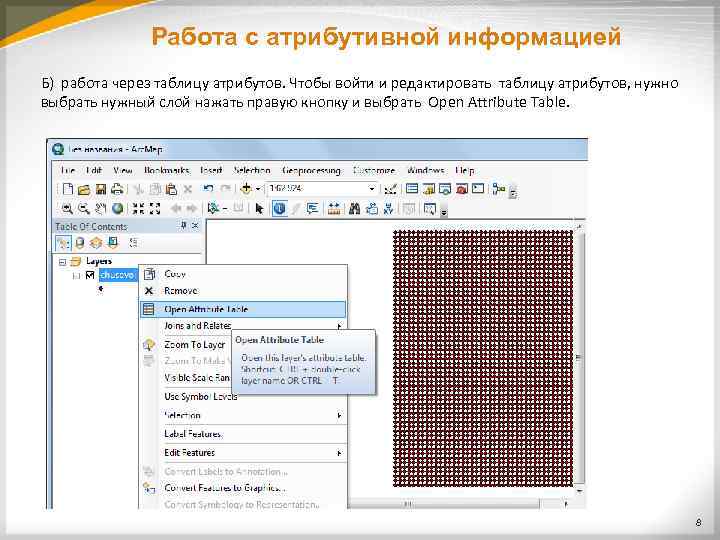Open Table Of Contents options icon
Screen dimensions: 720x540
click(x=134, y=242)
